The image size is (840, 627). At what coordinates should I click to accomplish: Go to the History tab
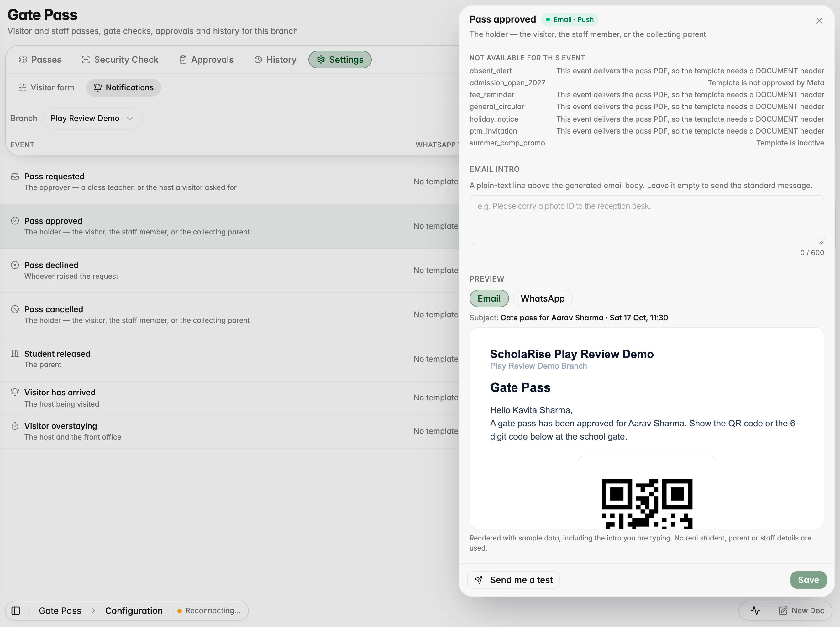point(275,60)
